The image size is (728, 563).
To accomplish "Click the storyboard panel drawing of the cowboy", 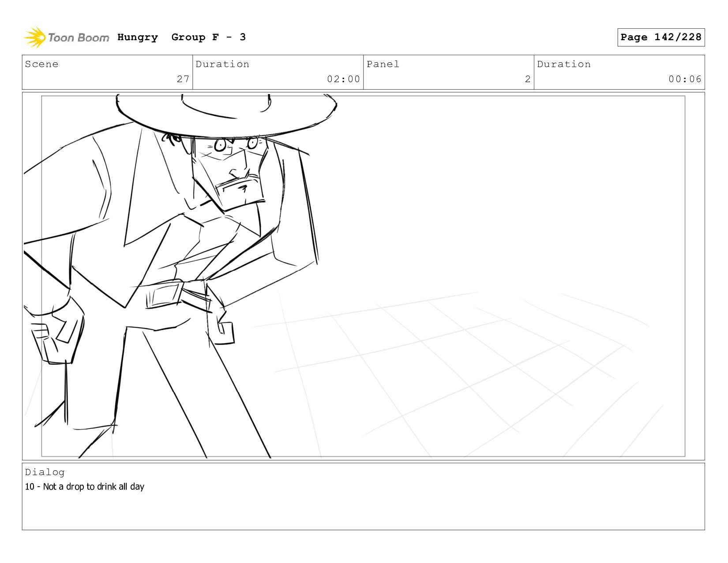I will [363, 276].
